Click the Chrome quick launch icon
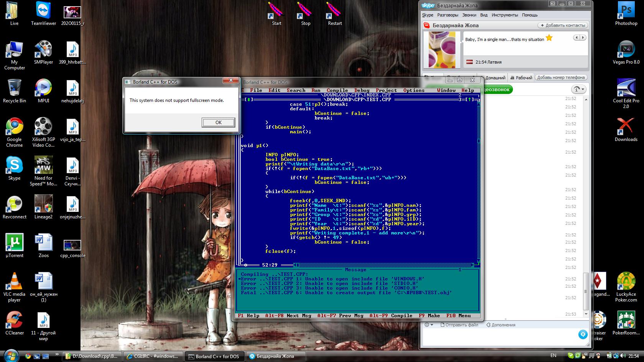644x362 pixels. tap(28, 356)
